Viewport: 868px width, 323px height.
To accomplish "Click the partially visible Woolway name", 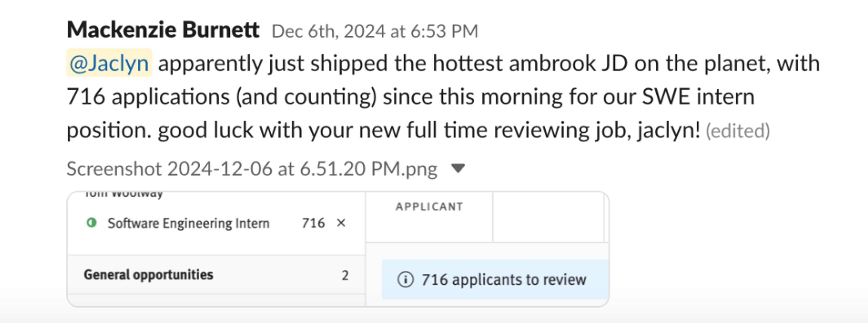I will [x=124, y=194].
